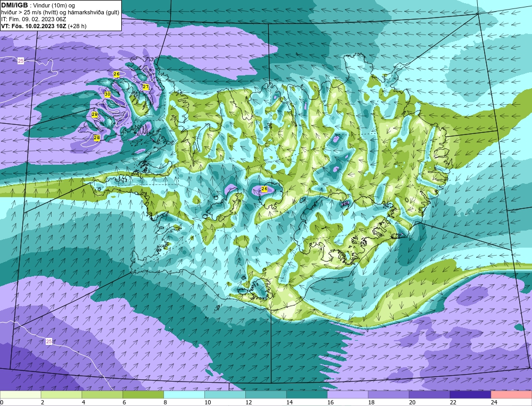This screenshot has width=532, height=406.
Task: Click the pink legend swatch above 24 m/s
Action: click(511, 395)
